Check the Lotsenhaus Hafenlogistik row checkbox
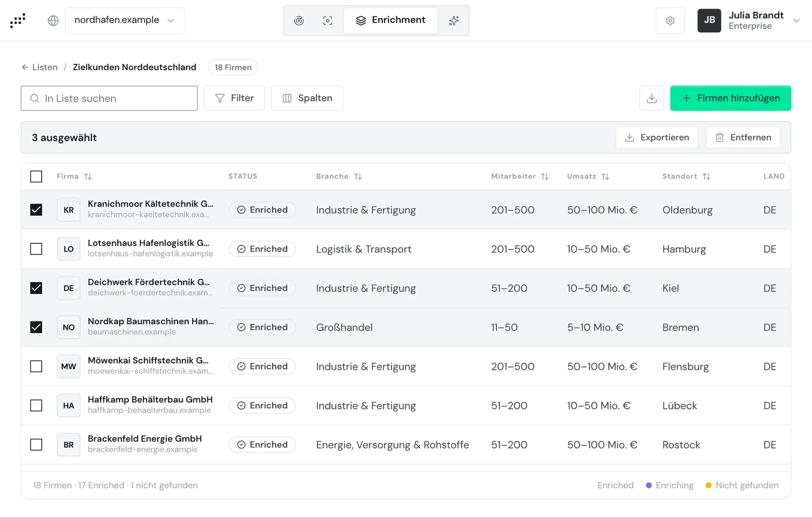The image size is (812, 517). pos(36,249)
